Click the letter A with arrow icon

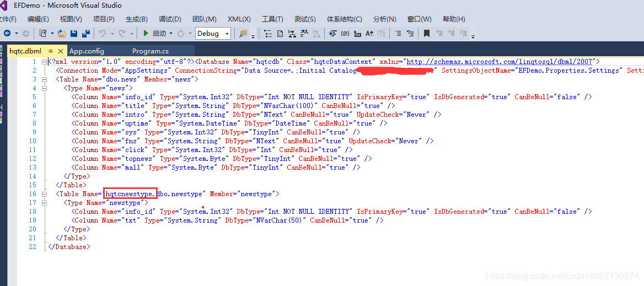tap(369, 34)
